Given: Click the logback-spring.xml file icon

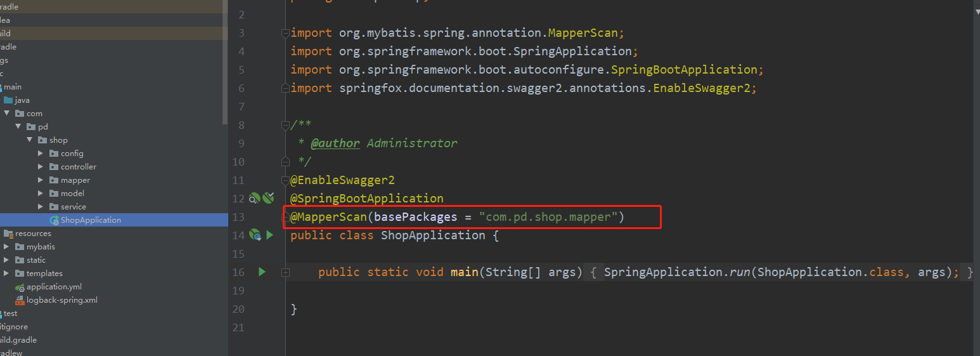Looking at the screenshot, I should point(20,300).
